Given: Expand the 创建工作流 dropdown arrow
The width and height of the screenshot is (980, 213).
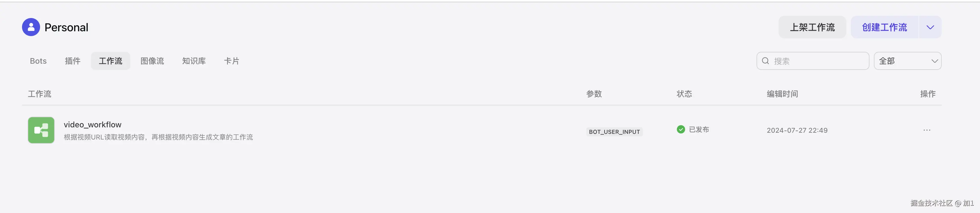Looking at the screenshot, I should (x=930, y=27).
